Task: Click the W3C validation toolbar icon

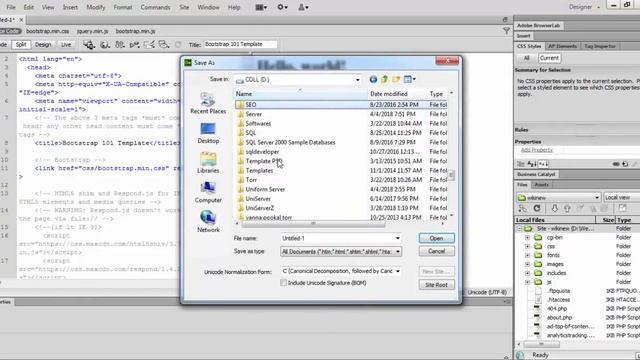Action: click(134, 44)
